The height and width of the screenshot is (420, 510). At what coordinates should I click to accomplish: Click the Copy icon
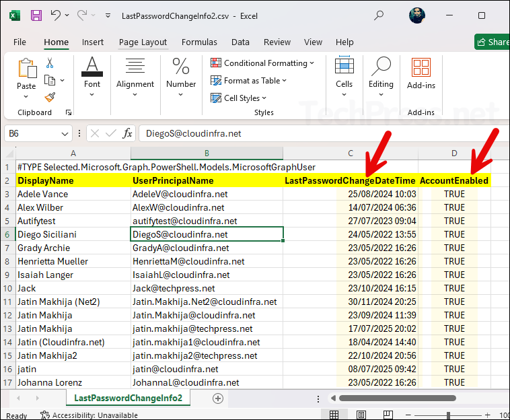[49, 80]
